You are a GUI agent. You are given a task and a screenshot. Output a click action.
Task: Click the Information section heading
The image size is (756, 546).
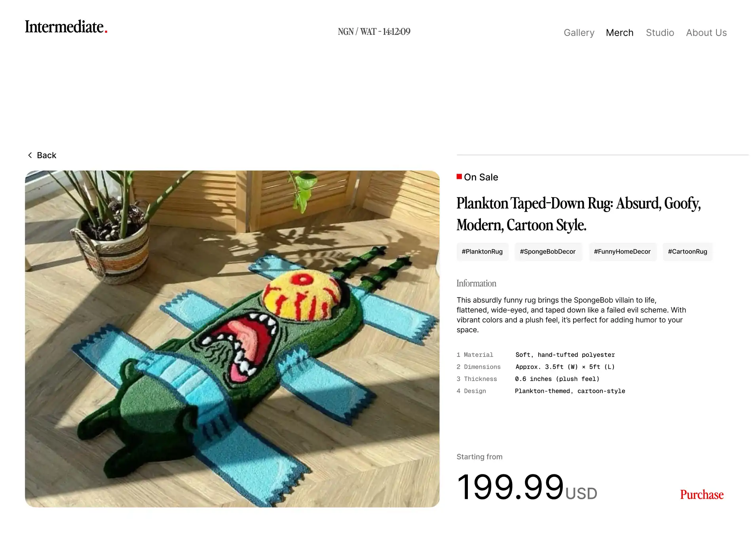click(x=476, y=283)
